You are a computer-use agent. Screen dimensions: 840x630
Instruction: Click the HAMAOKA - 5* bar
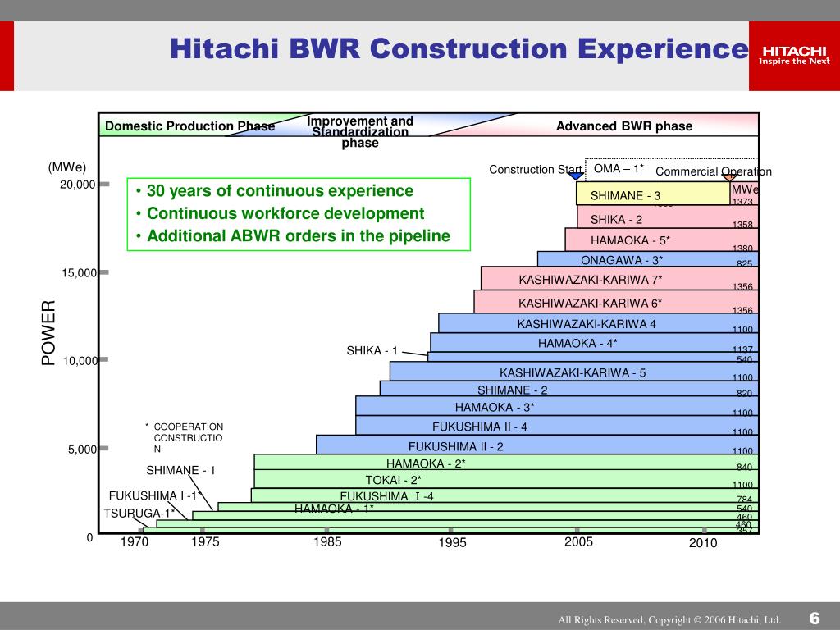point(662,240)
